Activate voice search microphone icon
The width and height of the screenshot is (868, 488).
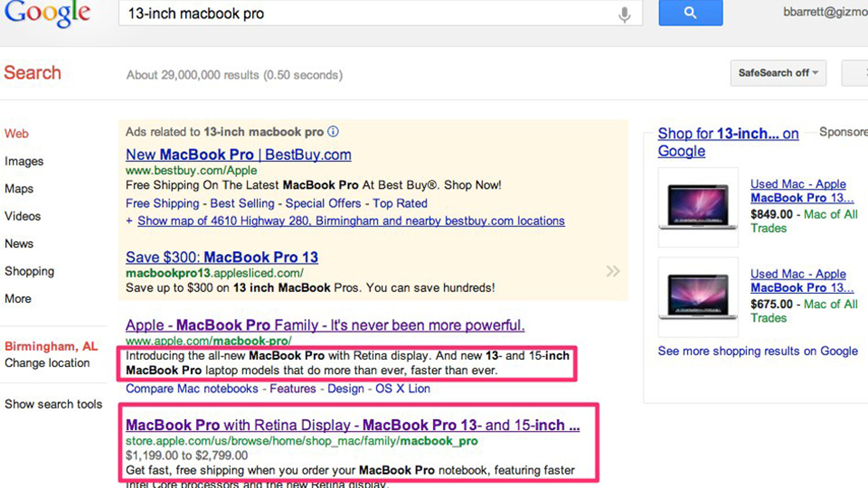coord(624,15)
